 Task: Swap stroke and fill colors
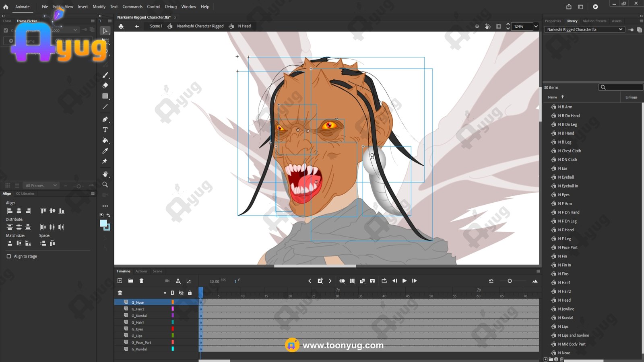[x=108, y=215]
